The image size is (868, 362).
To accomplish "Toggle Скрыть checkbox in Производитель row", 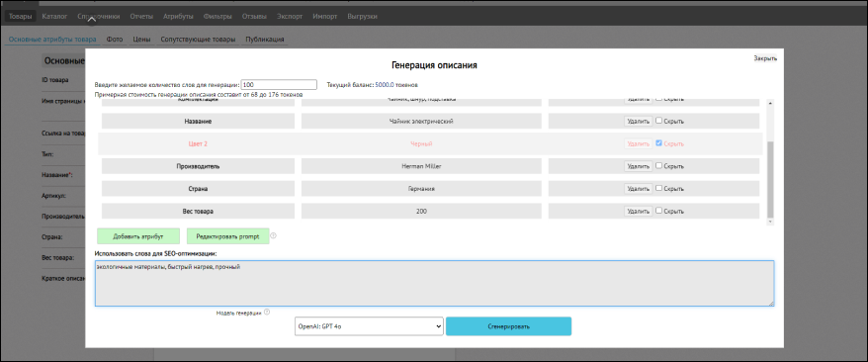I will [658, 165].
